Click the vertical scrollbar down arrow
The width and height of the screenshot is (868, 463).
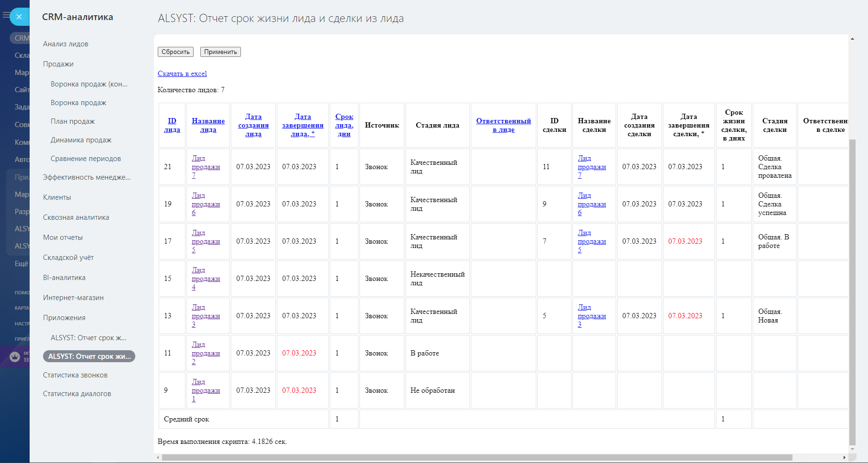pyautogui.click(x=852, y=449)
